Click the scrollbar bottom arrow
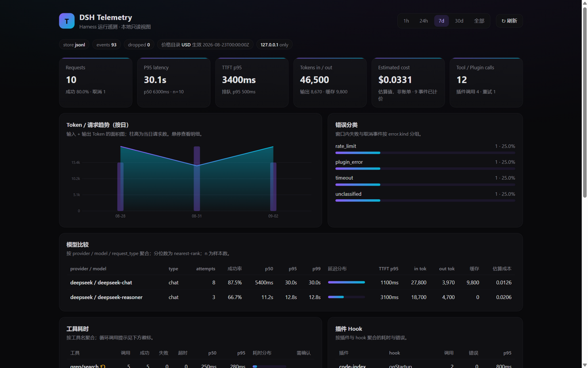The width and height of the screenshot is (588, 368). pos(585,365)
